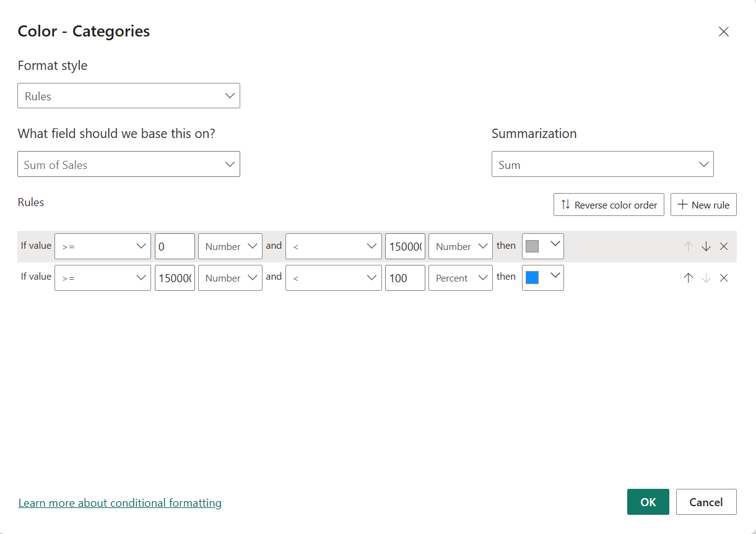Delete the first rule with its X
756x534 pixels.
[x=724, y=246]
